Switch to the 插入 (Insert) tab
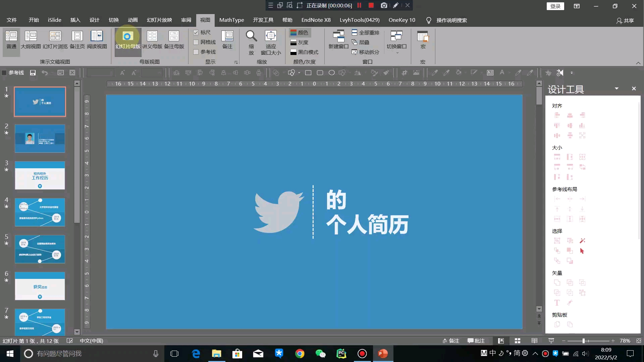Screen dimensions: 644x362 [75, 20]
